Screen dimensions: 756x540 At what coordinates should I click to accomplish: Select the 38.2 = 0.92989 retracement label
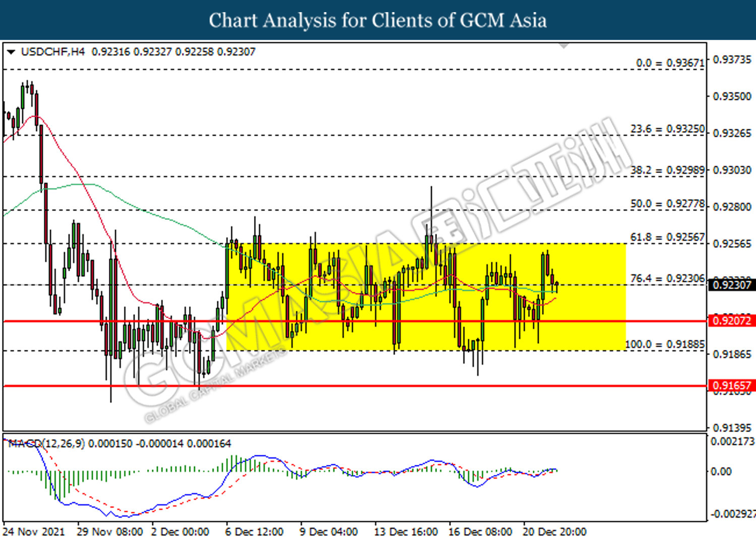click(x=667, y=170)
